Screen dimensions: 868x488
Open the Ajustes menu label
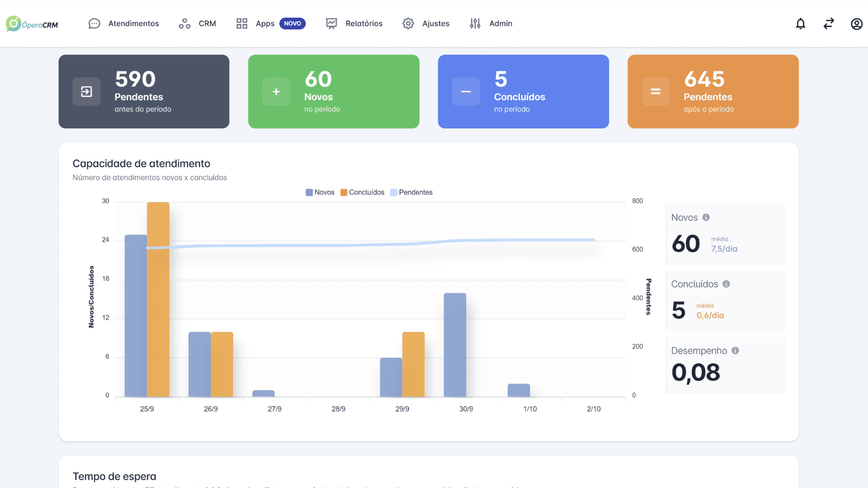[436, 23]
